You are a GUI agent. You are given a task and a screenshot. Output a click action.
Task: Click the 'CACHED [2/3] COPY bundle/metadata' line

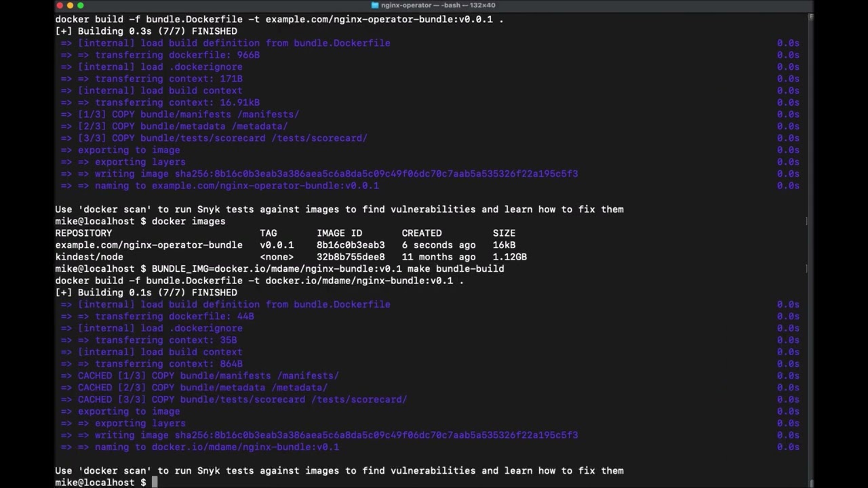[x=194, y=388]
